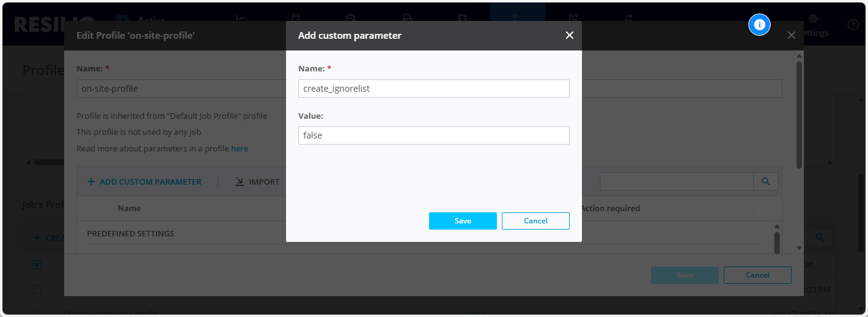Click the Edit Profile dialog vertical scrollbar
Screen dimensions: 868x317
[x=799, y=114]
